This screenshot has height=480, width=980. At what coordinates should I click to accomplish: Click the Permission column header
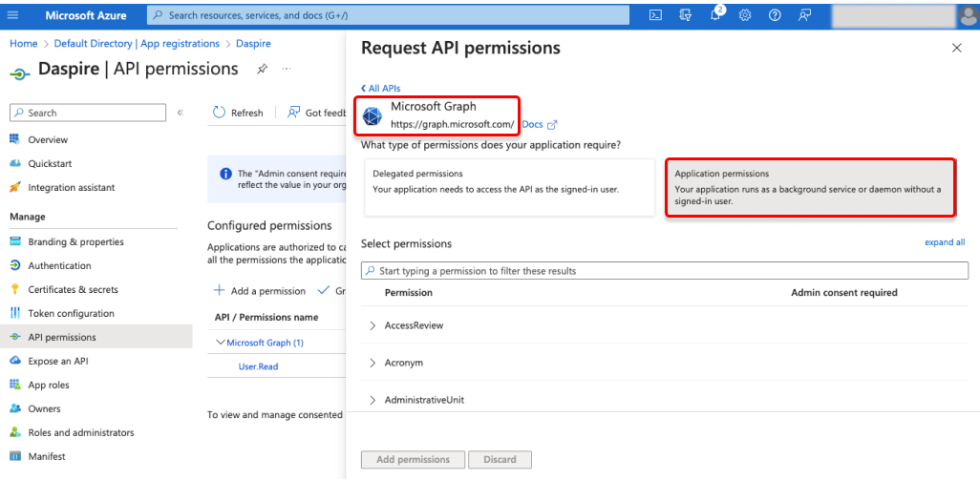point(409,292)
